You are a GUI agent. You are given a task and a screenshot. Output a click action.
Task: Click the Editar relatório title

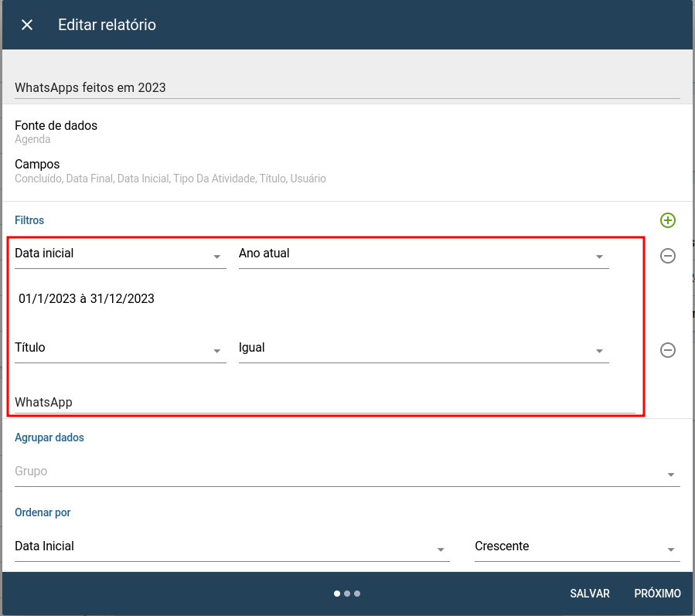pos(107,25)
